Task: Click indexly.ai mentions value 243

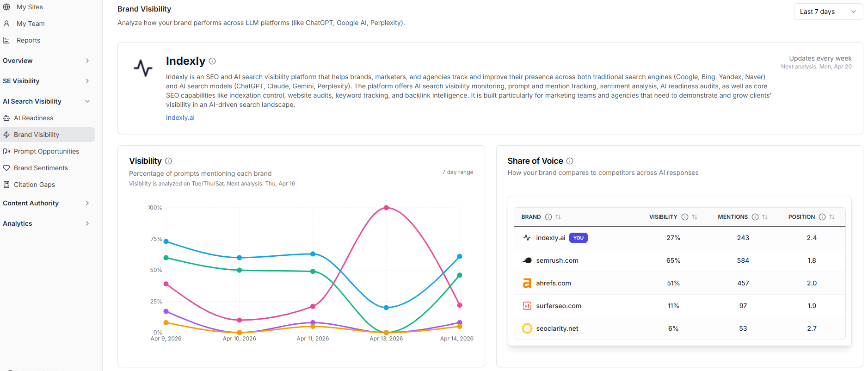Action: pos(743,238)
